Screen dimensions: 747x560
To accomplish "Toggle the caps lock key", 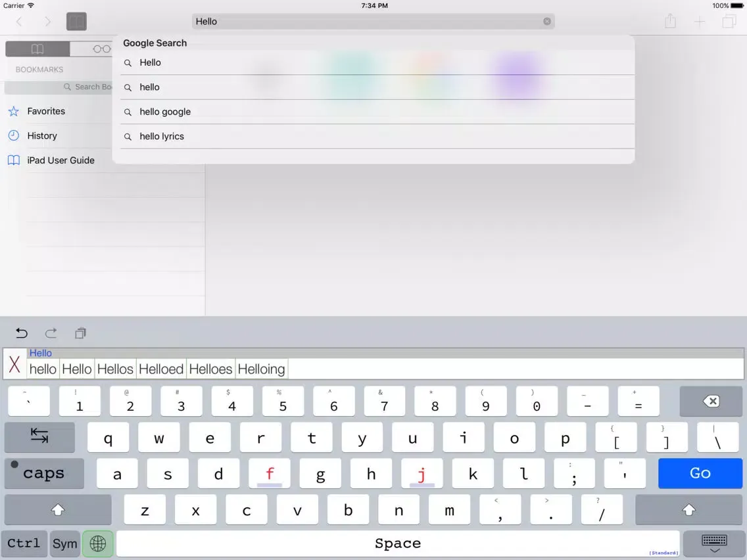I will 44,473.
